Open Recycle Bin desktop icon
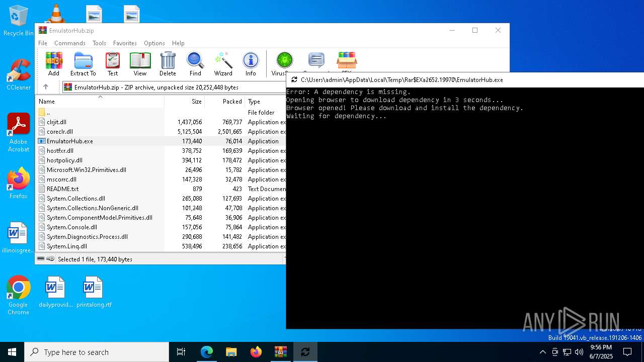Screen dimensions: 644x362 (x=18, y=21)
